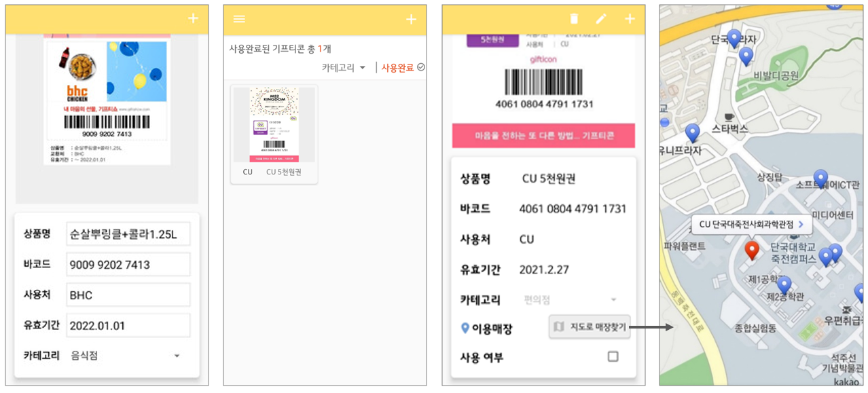Screen dimensions: 868x393
Task: Tap plus icon above the BHC gifticon
Action: 193,18
